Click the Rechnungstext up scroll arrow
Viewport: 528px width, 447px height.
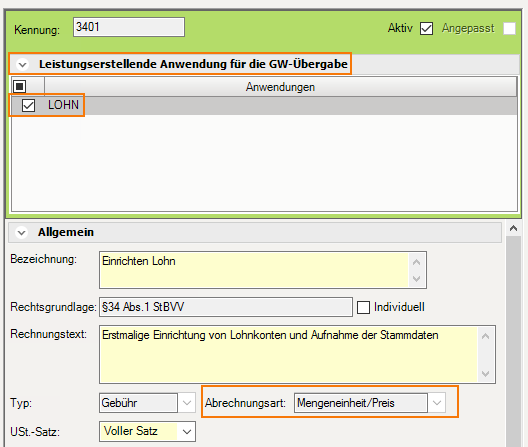click(486, 336)
